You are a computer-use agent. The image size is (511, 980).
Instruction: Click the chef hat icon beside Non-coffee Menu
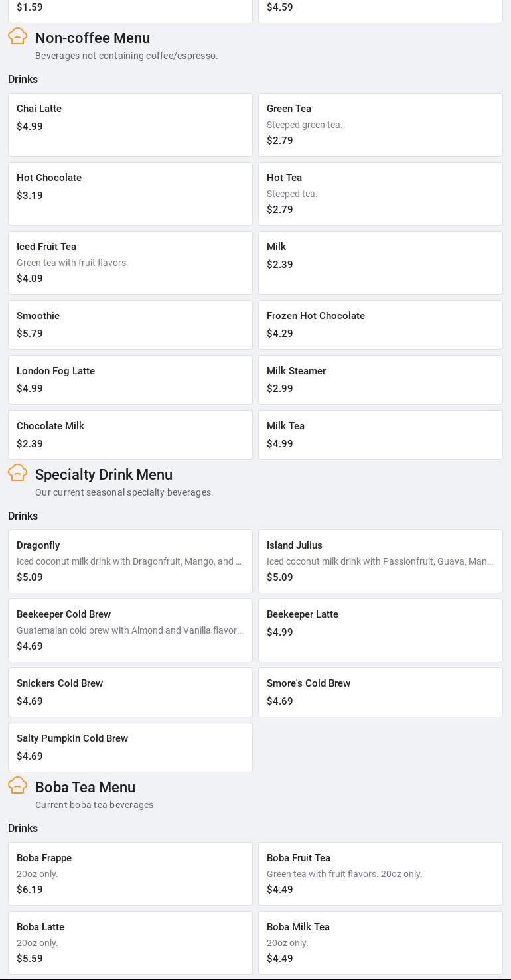[18, 36]
